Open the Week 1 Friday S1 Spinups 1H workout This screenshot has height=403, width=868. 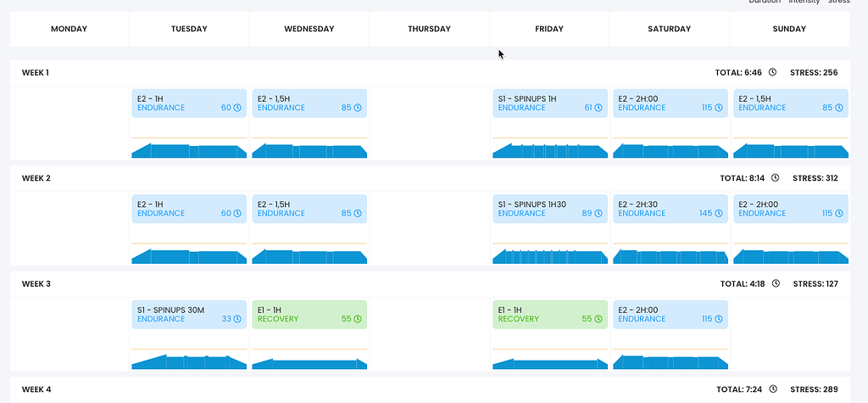coord(549,104)
